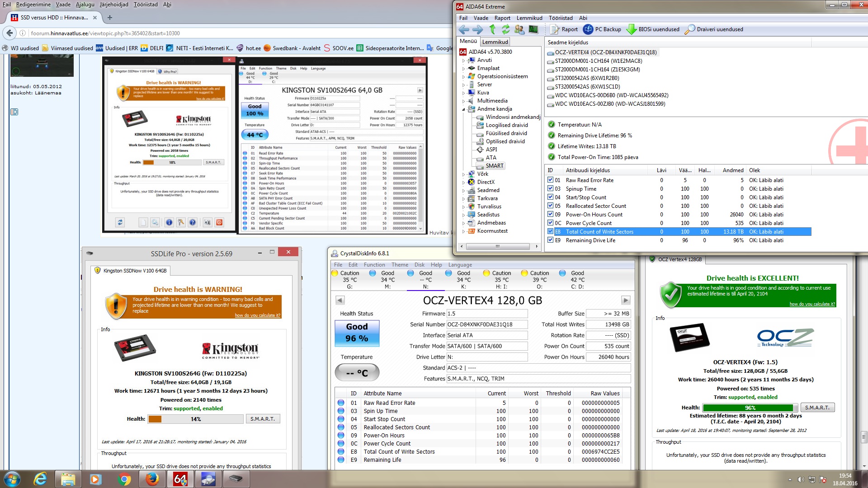Open Firefox's Järjehoidjad menu
Viewport: 868px width, 488px height.
113,5
